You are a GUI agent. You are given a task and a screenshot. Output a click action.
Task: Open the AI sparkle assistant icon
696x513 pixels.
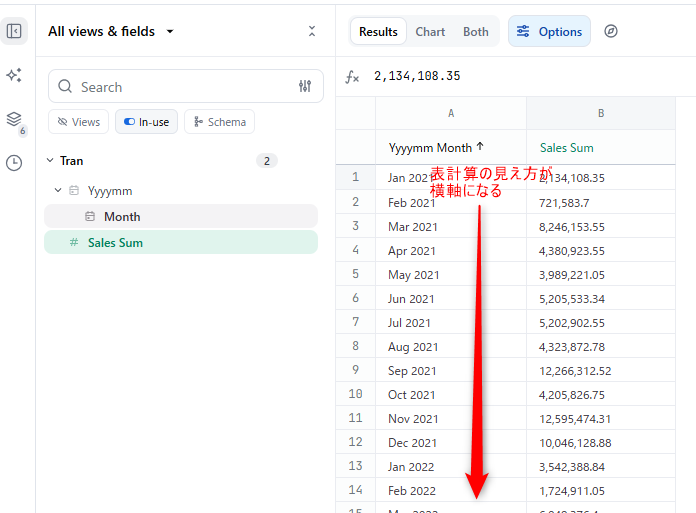tap(14, 75)
